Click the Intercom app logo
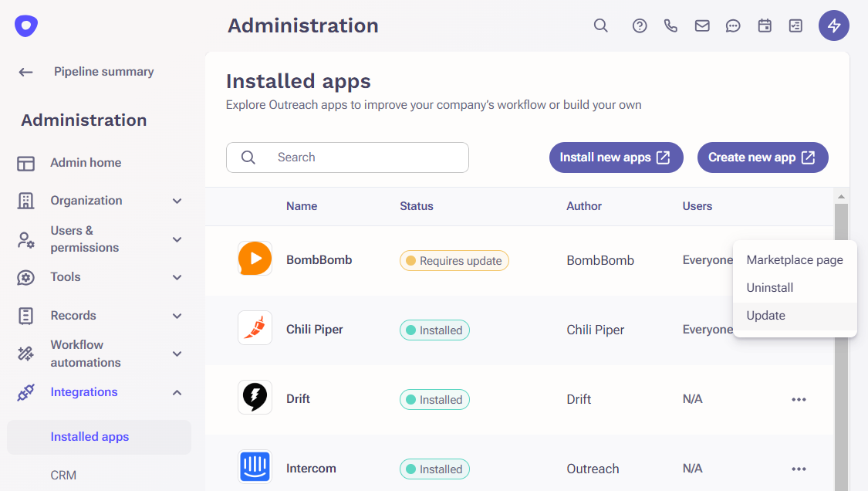The width and height of the screenshot is (868, 491). click(255, 466)
